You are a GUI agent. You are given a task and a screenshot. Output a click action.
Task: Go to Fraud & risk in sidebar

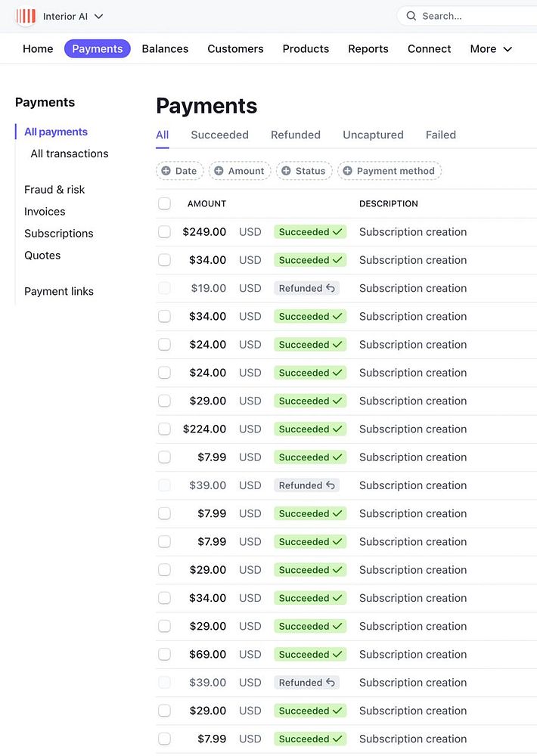point(54,190)
